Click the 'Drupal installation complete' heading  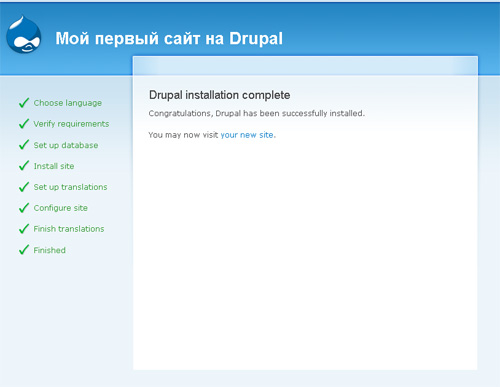click(x=219, y=95)
